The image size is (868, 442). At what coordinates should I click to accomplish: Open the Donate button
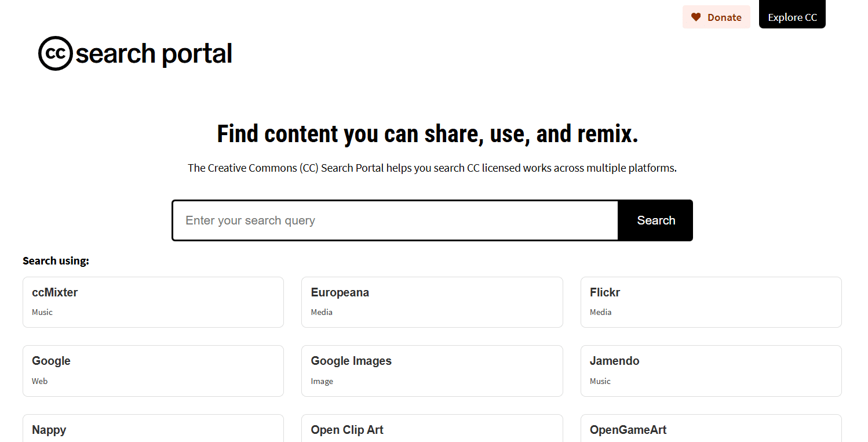[x=716, y=17]
